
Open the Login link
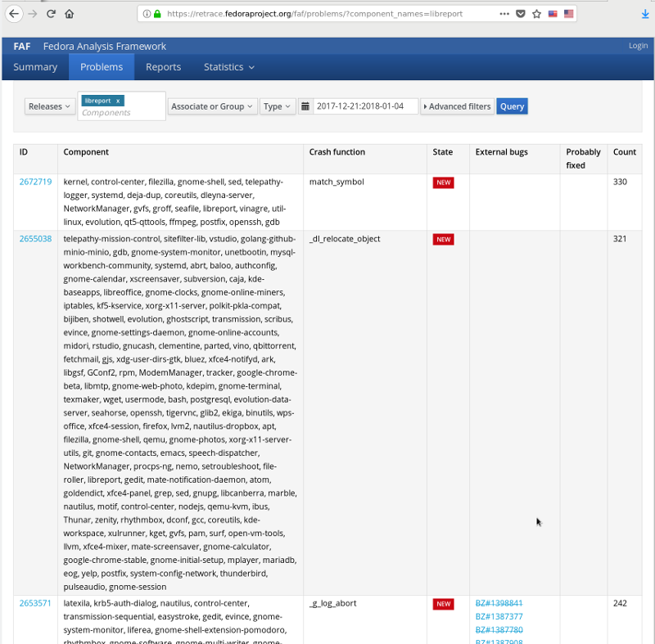click(639, 46)
